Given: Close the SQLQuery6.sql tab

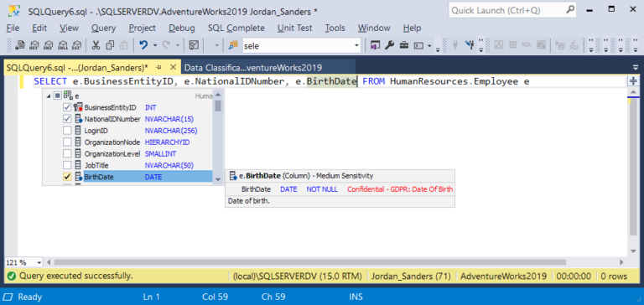Looking at the screenshot, I should pos(173,67).
